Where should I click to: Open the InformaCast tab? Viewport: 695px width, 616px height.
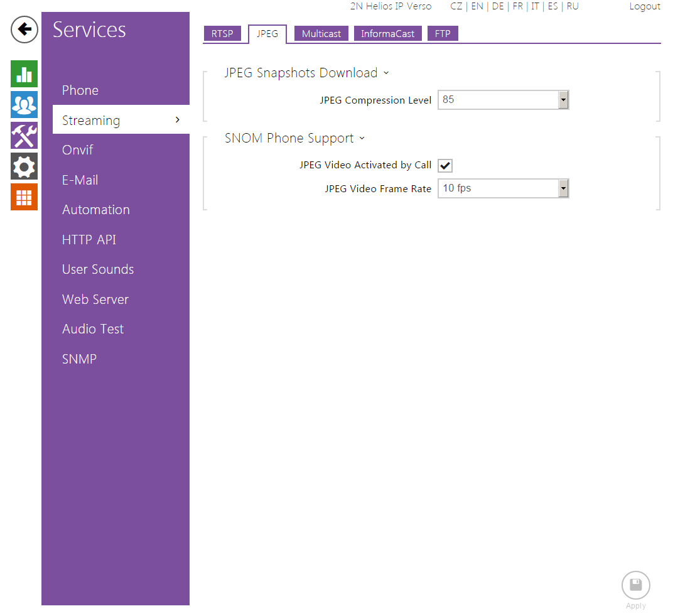click(x=387, y=34)
